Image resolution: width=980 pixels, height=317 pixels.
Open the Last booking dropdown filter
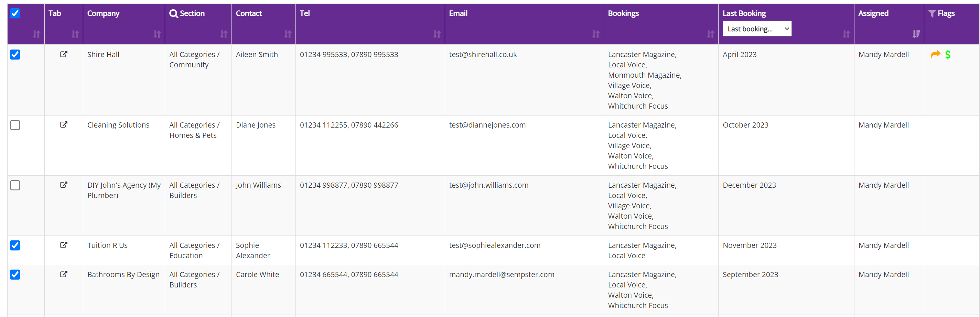pyautogui.click(x=757, y=29)
